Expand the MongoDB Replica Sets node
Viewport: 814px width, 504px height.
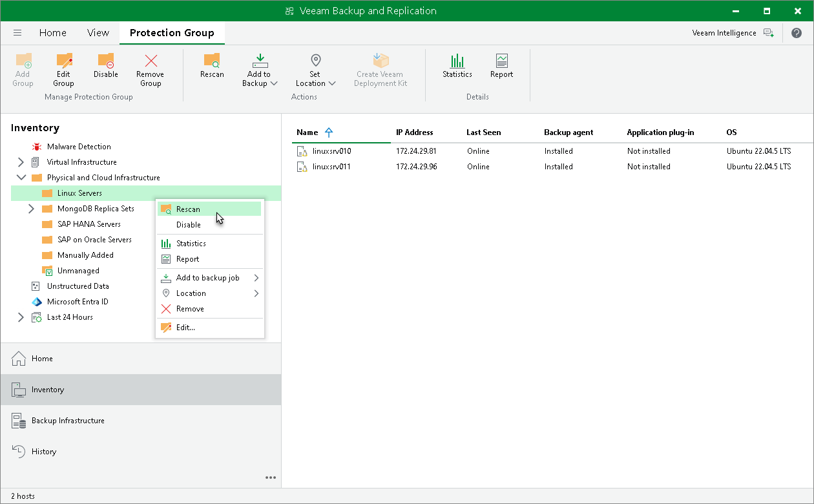click(31, 209)
